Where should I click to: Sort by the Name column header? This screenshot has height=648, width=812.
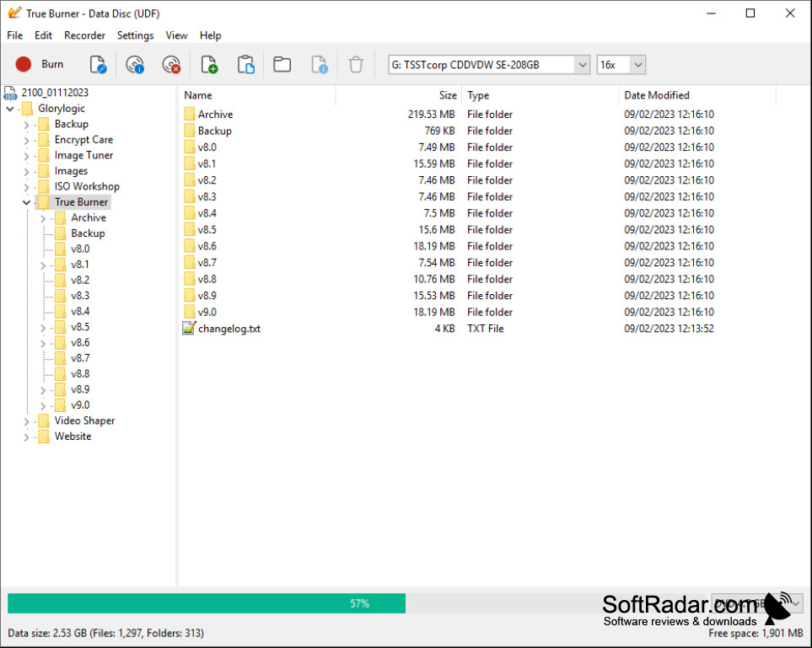click(x=258, y=95)
